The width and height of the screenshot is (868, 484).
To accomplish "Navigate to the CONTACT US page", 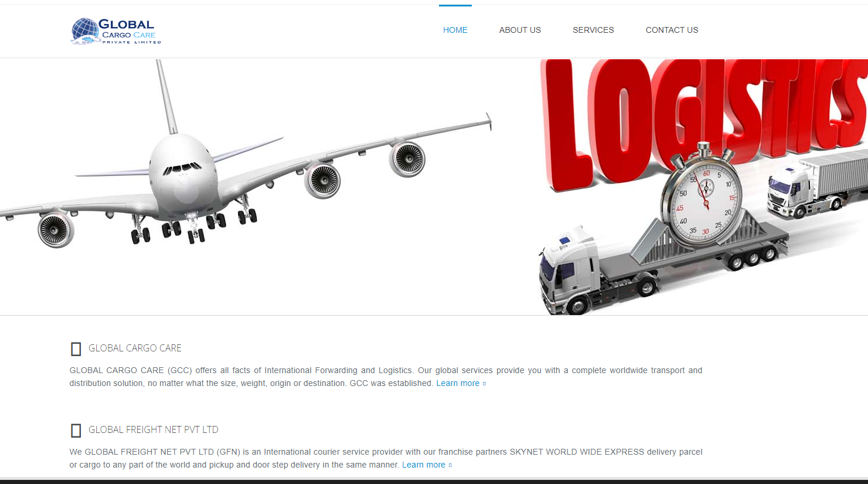I will [x=672, y=30].
